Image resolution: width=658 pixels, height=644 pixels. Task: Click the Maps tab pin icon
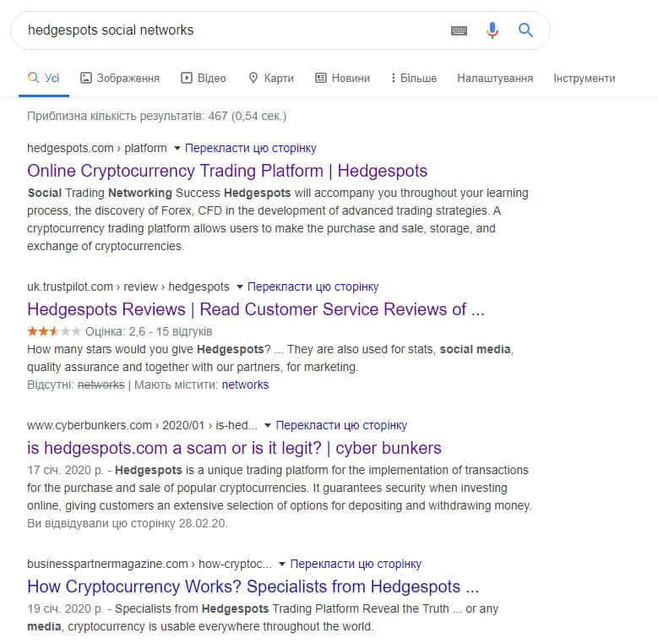point(253,78)
